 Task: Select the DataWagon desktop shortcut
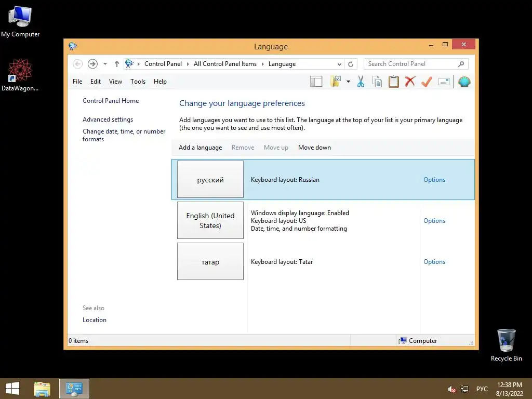coord(20,75)
